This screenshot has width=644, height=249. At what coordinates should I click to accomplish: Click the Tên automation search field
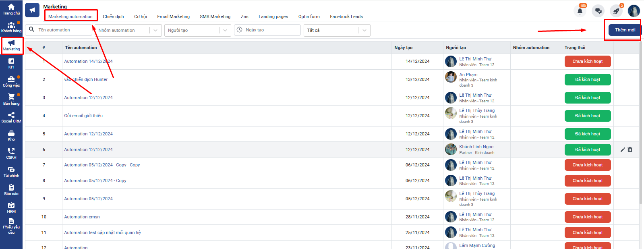point(62,30)
